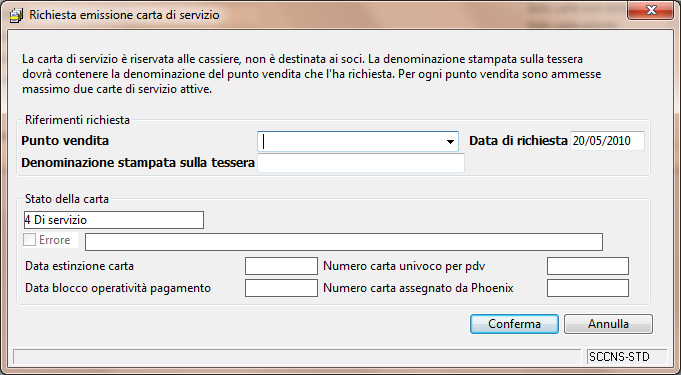Close the Richiesta emissione carta dialog
The height and width of the screenshot is (375, 681).
(650, 10)
